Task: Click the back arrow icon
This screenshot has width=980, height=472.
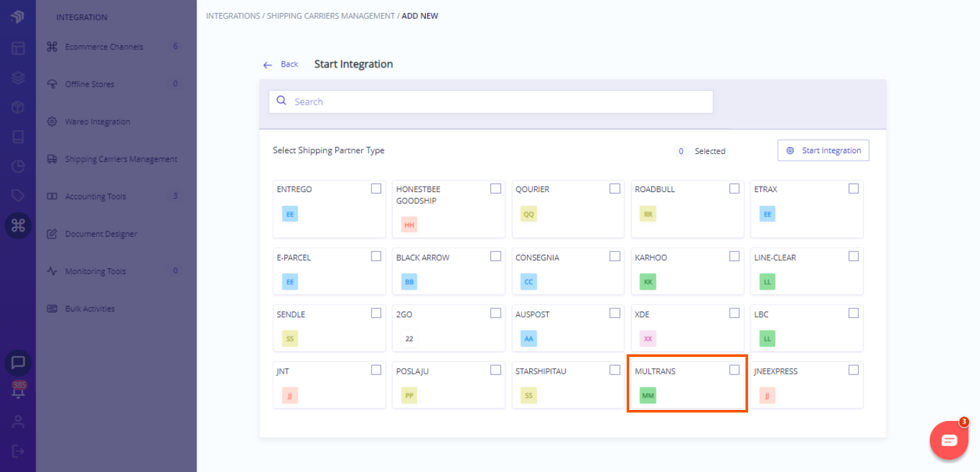Action: tap(267, 65)
